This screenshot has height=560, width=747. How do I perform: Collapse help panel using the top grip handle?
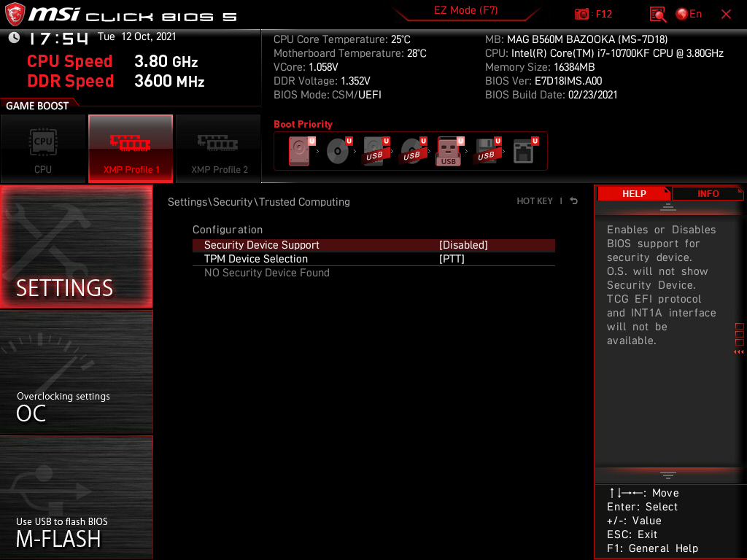pos(668,206)
